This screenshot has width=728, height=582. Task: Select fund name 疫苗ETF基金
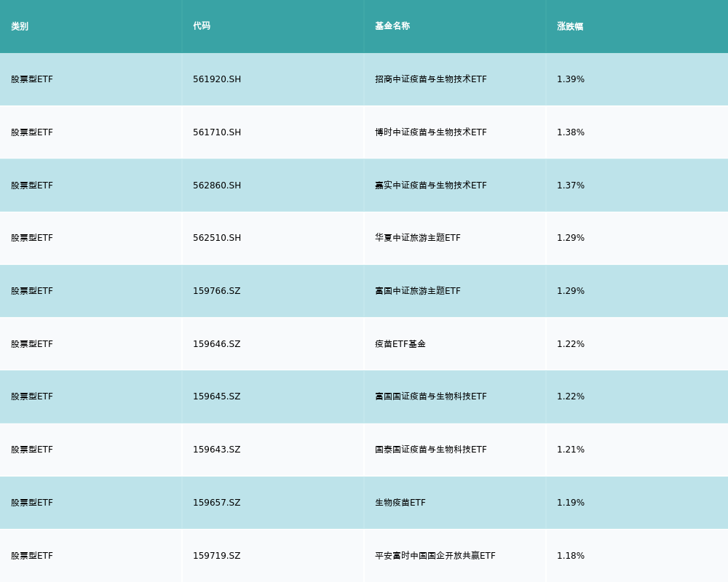click(400, 344)
